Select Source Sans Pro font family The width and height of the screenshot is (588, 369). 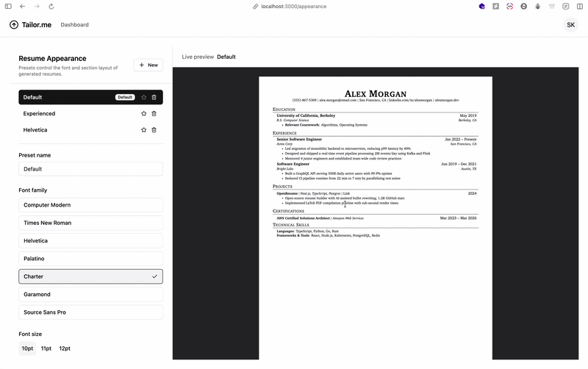click(x=90, y=312)
